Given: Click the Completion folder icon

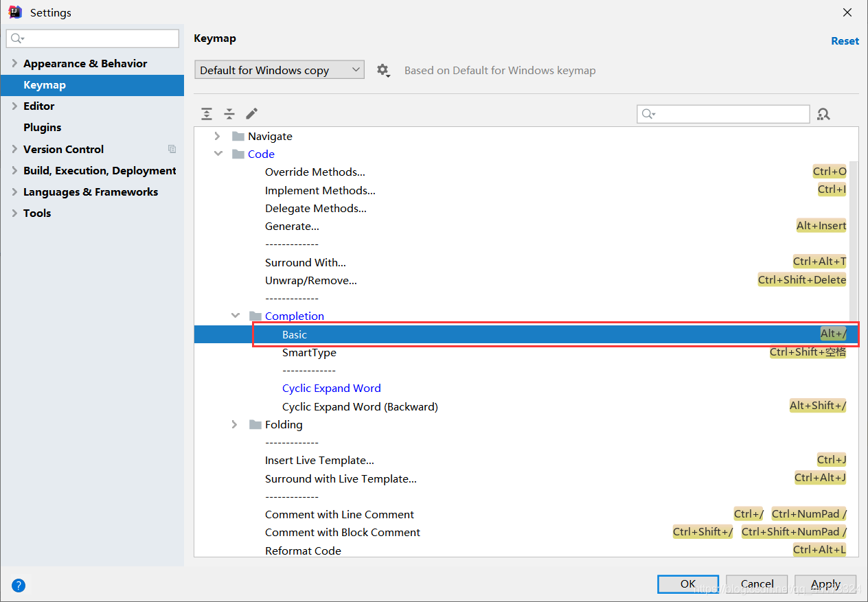Looking at the screenshot, I should click(x=255, y=316).
